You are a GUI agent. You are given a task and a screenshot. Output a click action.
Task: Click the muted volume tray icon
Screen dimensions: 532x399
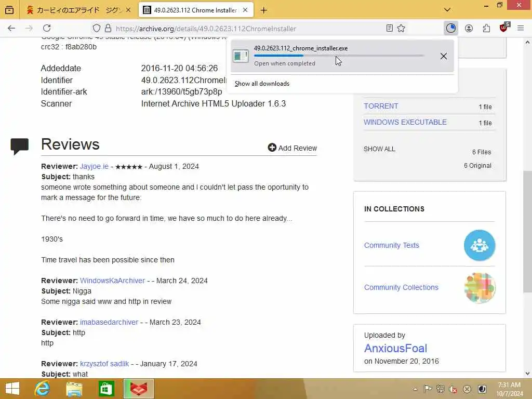tap(453, 389)
